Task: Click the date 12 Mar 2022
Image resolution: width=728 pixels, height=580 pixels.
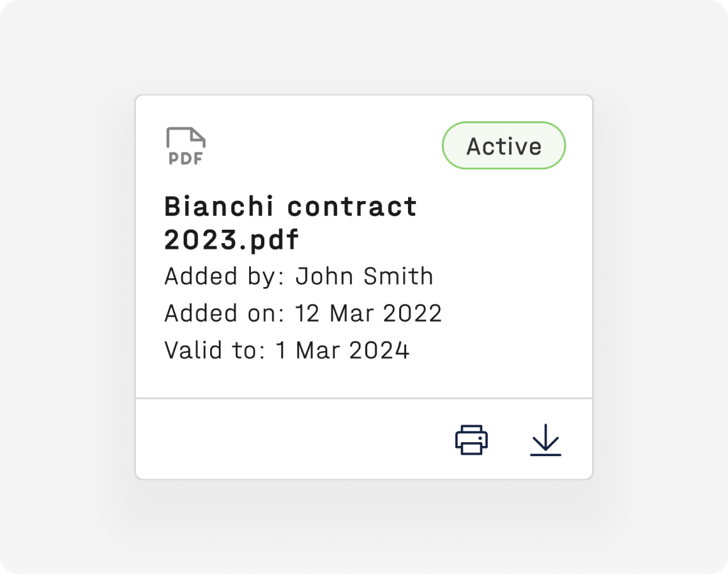Action: (x=368, y=313)
